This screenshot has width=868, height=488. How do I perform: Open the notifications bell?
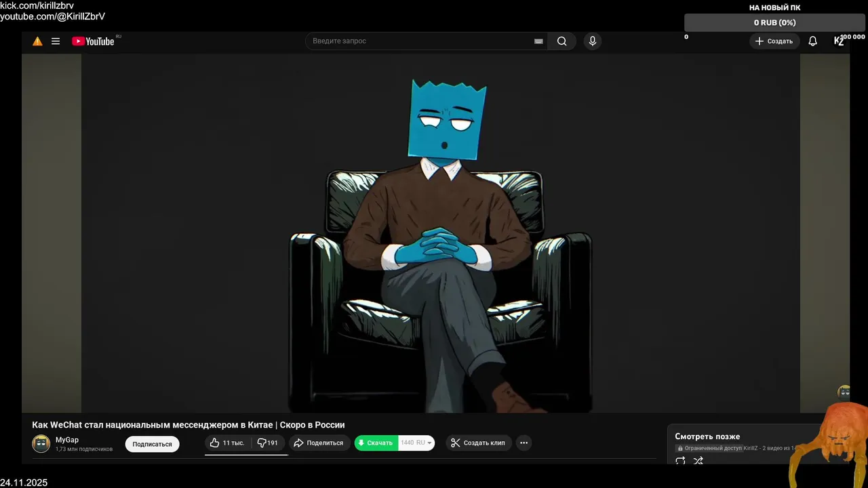812,41
